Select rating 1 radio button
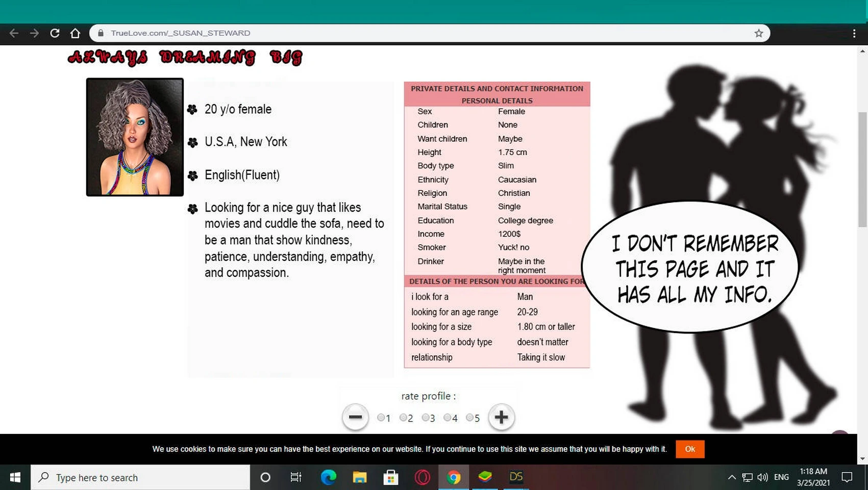This screenshot has height=490, width=868. [381, 418]
